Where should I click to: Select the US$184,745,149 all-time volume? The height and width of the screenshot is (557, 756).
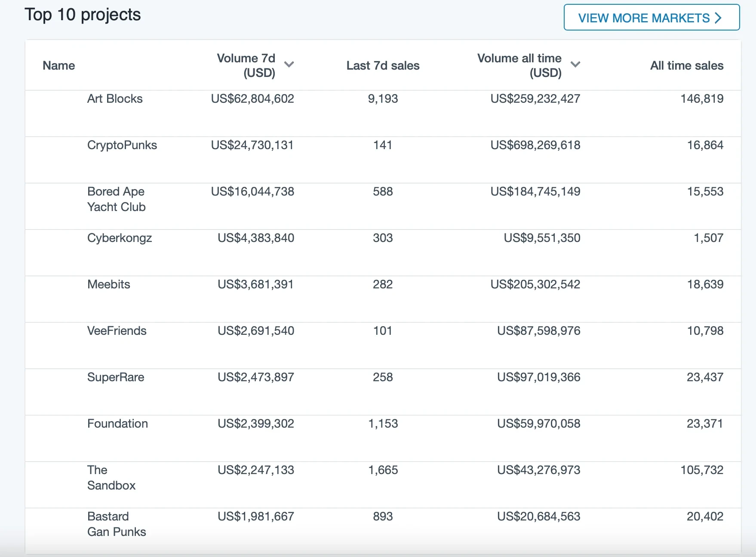click(535, 192)
